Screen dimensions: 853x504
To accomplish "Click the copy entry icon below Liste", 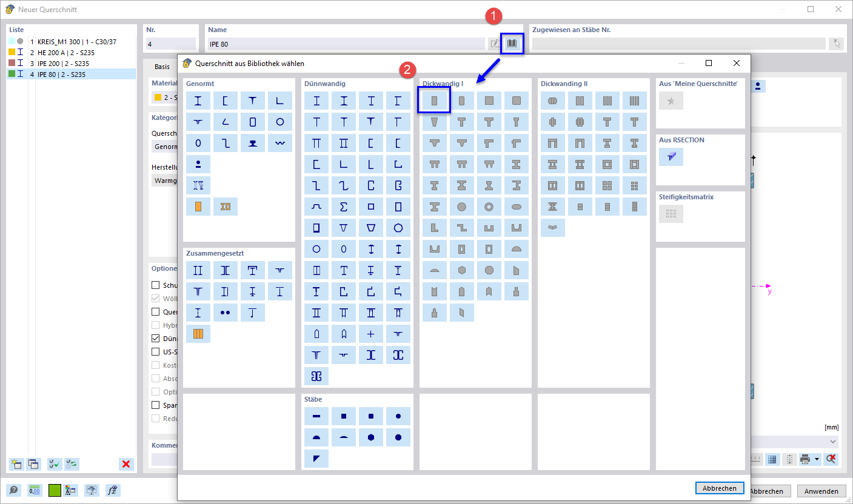I will click(x=32, y=464).
